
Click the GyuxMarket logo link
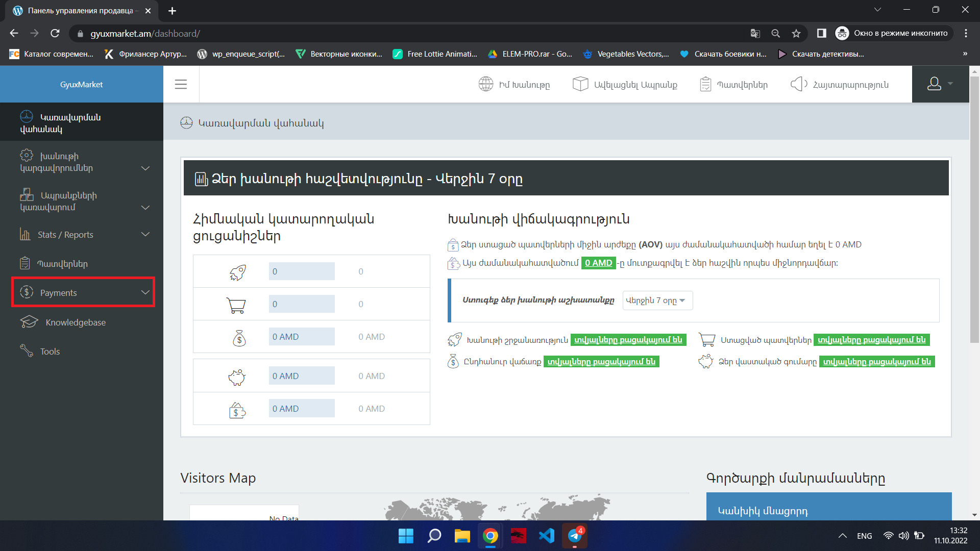pos(81,85)
